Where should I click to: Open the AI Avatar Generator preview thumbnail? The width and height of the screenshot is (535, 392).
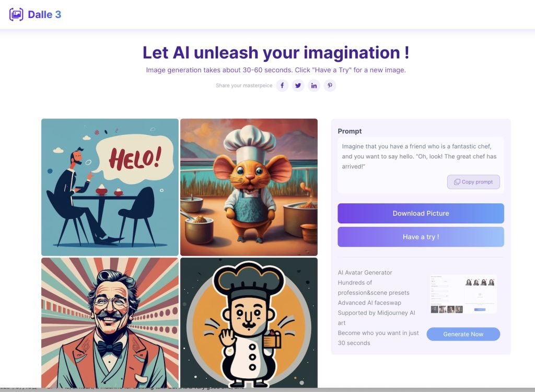pyautogui.click(x=463, y=294)
